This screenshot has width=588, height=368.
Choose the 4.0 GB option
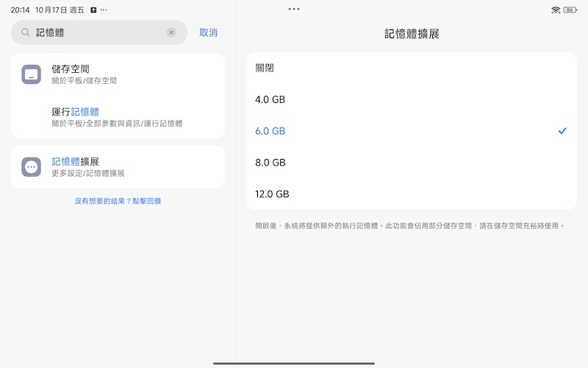click(270, 99)
